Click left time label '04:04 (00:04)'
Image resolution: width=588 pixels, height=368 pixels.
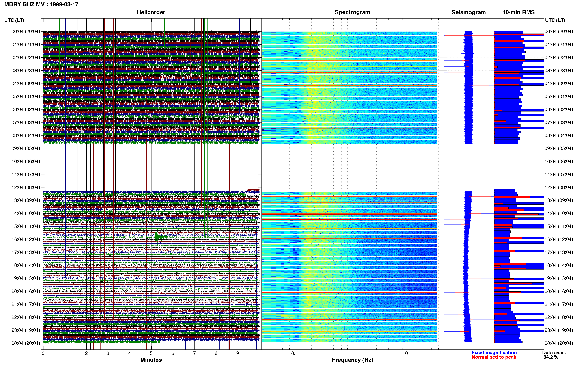click(26, 83)
